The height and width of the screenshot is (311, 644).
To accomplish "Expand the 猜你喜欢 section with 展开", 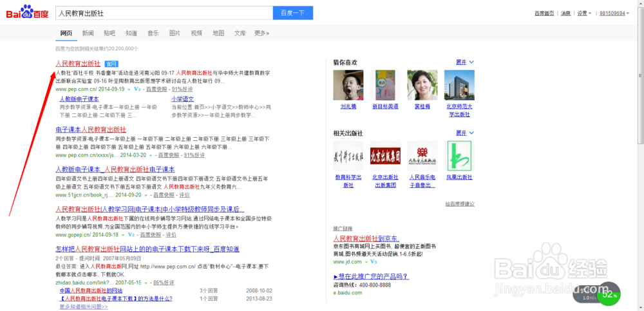I will (x=465, y=62).
